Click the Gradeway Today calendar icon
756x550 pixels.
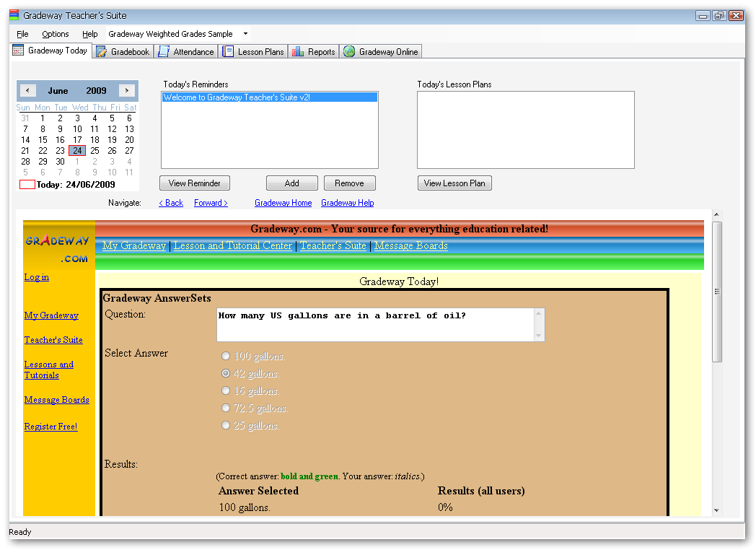click(x=18, y=51)
